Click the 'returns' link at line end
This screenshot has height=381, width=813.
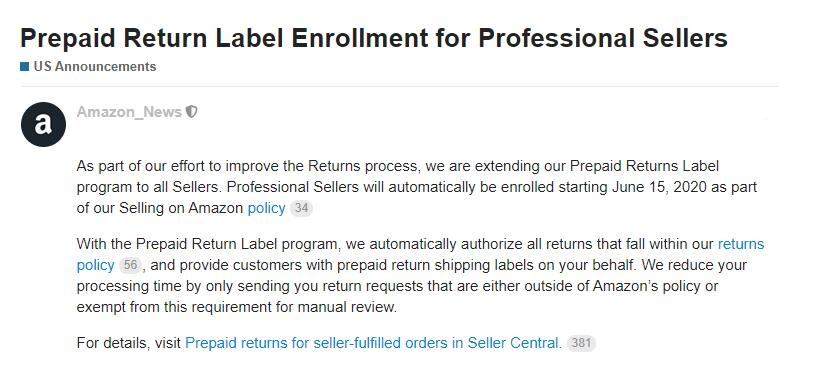(741, 244)
